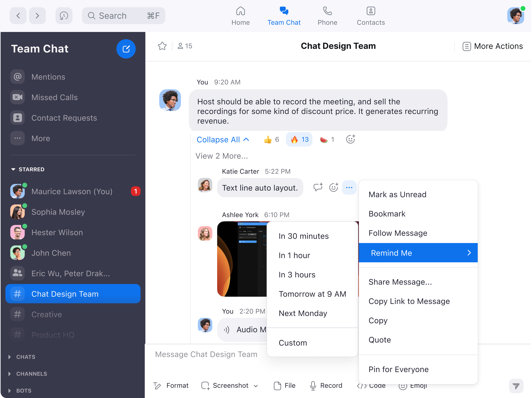Select Pin for Everyone option
The image size is (532, 398).
tap(398, 369)
